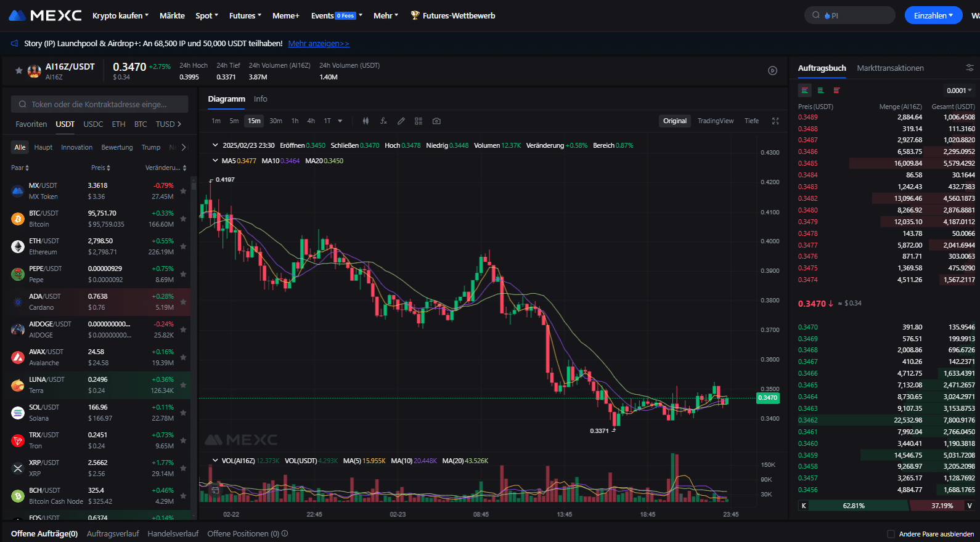Open the Spot dropdown menu
This screenshot has width=980, height=542.
[206, 15]
